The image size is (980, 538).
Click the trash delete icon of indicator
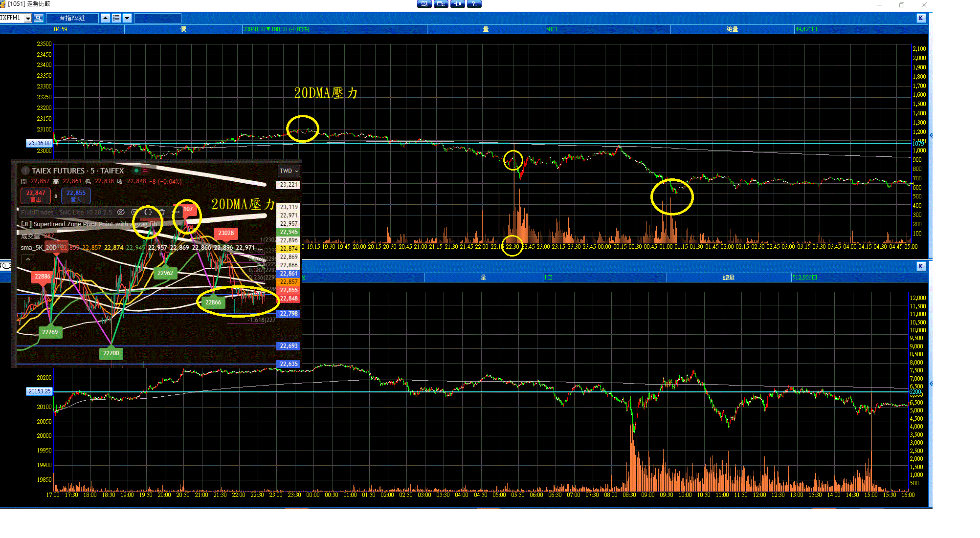click(162, 212)
